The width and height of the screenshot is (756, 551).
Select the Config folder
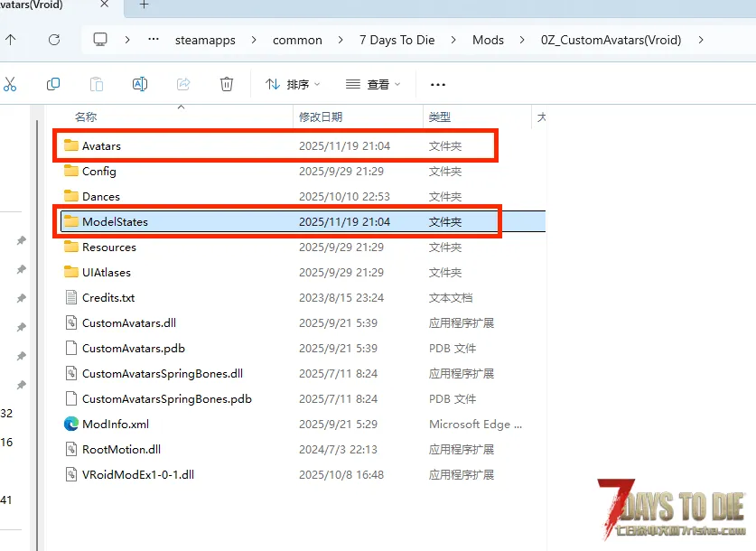(98, 171)
